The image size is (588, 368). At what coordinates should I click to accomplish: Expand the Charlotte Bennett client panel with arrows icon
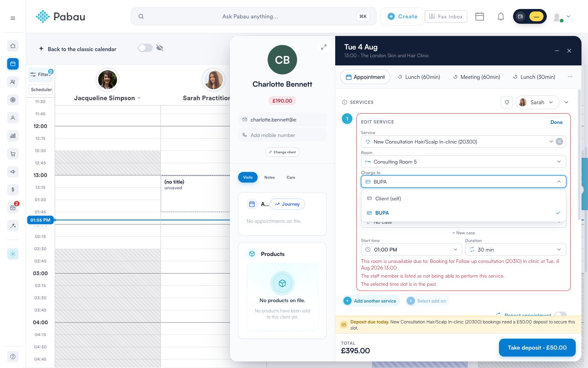click(323, 47)
